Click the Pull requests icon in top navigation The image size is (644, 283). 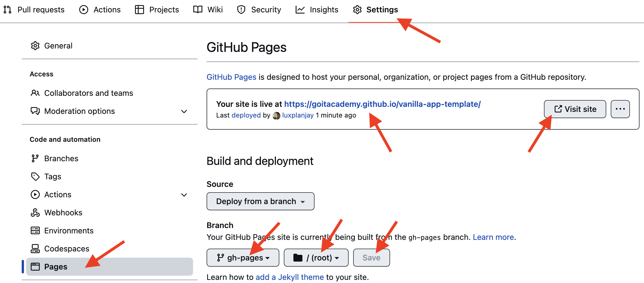point(7,10)
